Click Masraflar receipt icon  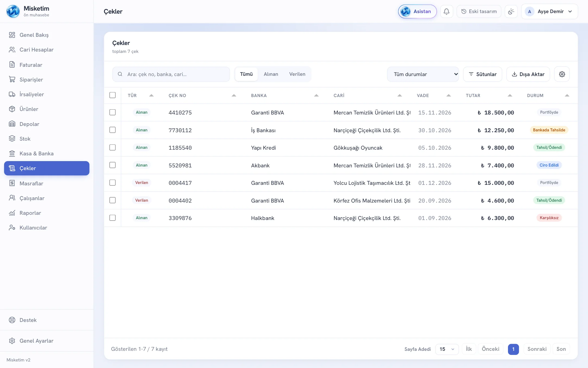[12, 183]
